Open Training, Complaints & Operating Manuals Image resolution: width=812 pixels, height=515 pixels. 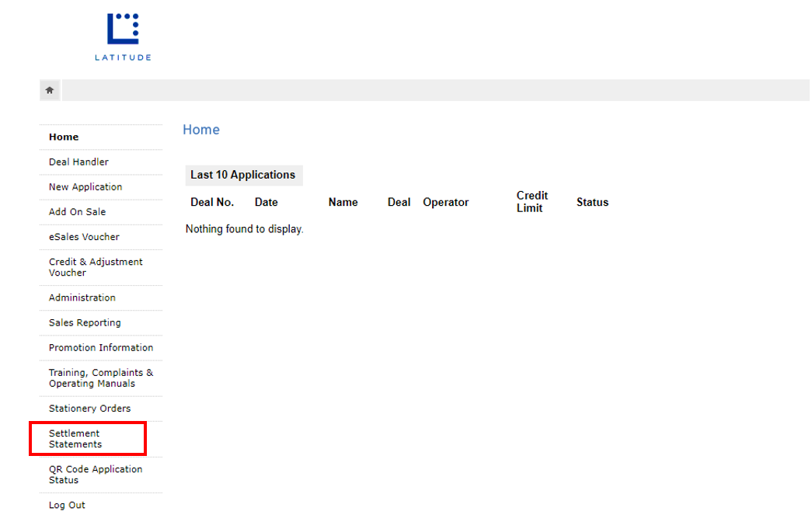point(101,378)
